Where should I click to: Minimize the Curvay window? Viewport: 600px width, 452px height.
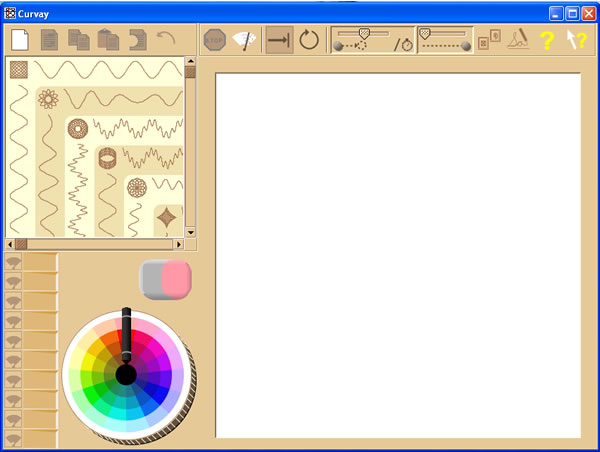[x=556, y=14]
